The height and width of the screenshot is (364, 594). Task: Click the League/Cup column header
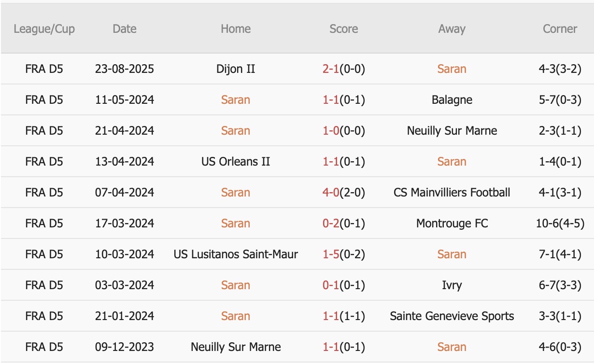(x=44, y=29)
